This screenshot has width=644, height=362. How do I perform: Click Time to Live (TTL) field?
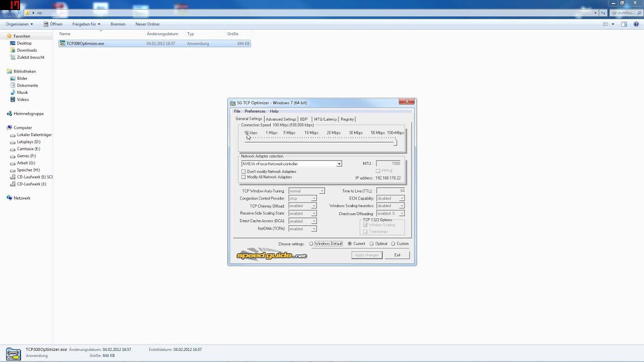pos(391,191)
